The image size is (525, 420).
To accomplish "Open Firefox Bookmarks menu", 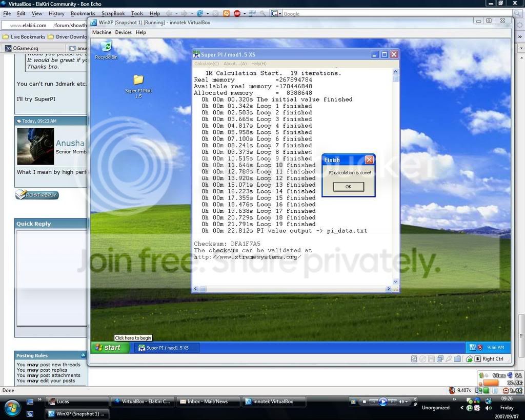I will tap(83, 14).
